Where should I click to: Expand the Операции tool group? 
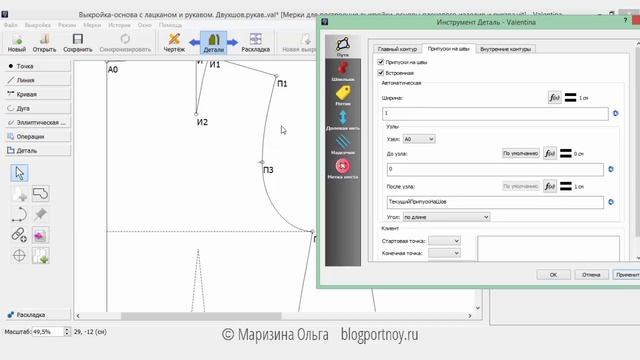(38, 136)
